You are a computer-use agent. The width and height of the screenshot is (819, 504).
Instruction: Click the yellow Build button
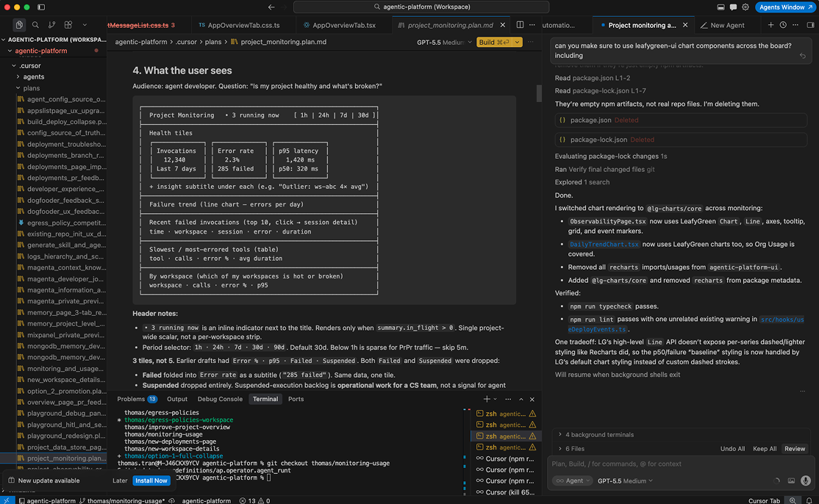(494, 43)
